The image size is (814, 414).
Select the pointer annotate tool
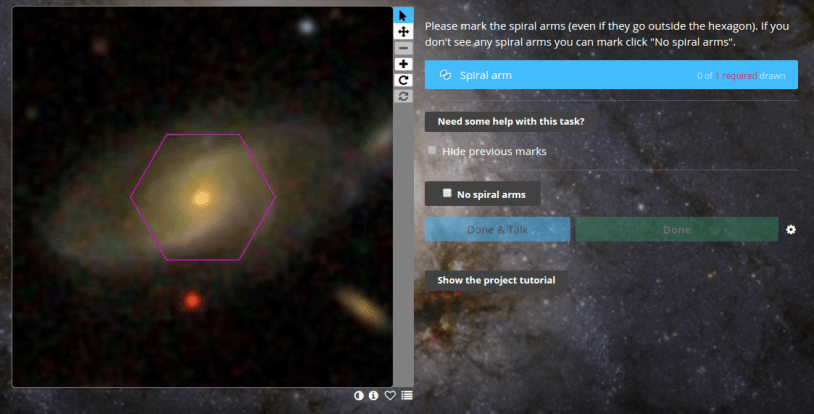403,15
